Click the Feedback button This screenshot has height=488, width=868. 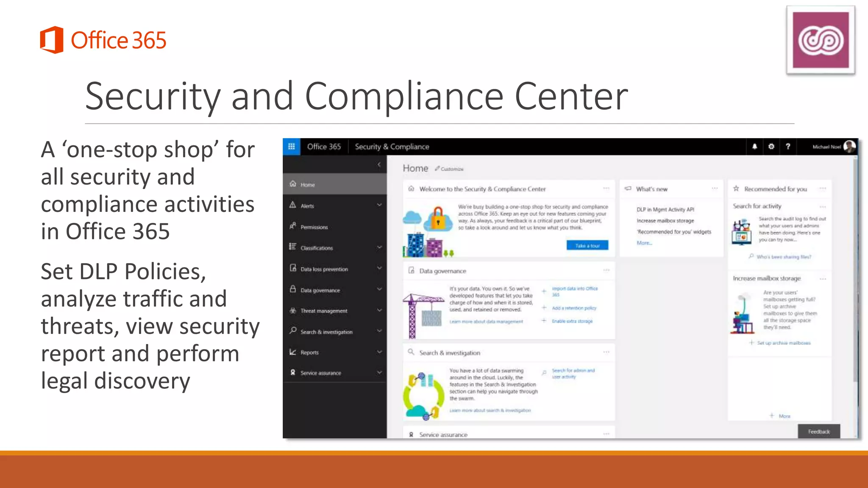tap(819, 431)
